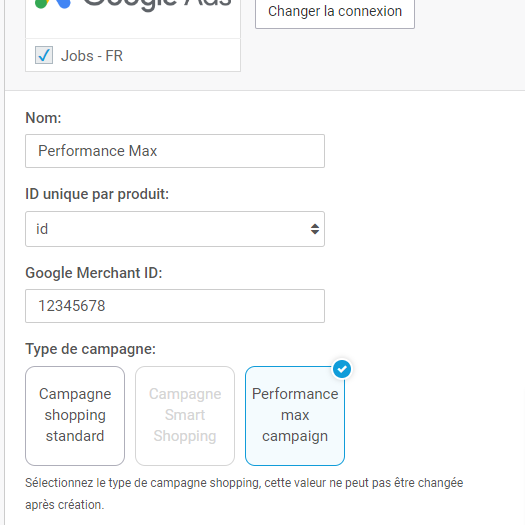
Task: Select Campagne shopping standard option
Action: 75,416
